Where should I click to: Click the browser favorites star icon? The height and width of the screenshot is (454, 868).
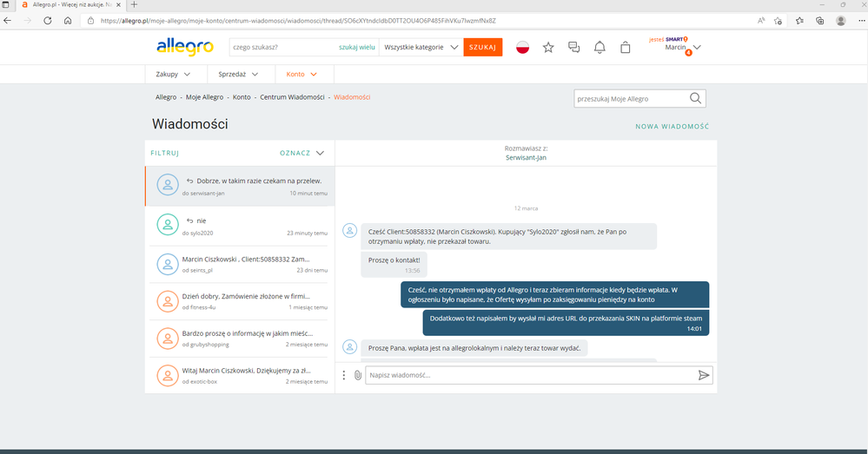[799, 21]
